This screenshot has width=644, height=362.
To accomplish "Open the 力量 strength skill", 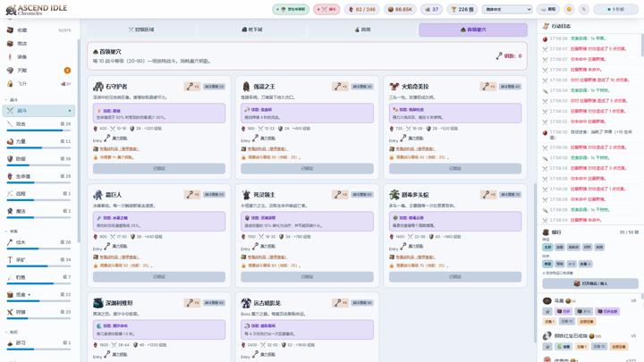I will pos(39,141).
